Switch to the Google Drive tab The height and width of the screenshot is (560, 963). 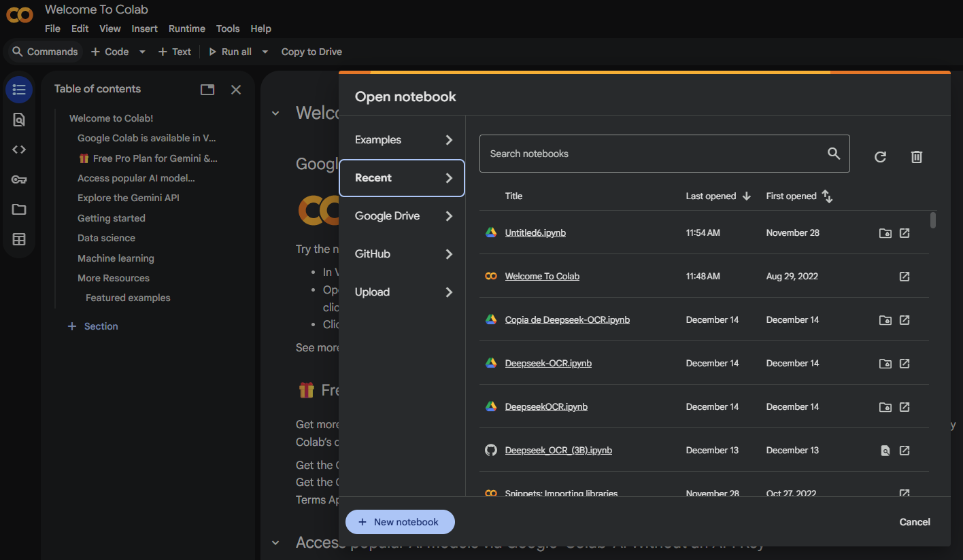tap(401, 216)
